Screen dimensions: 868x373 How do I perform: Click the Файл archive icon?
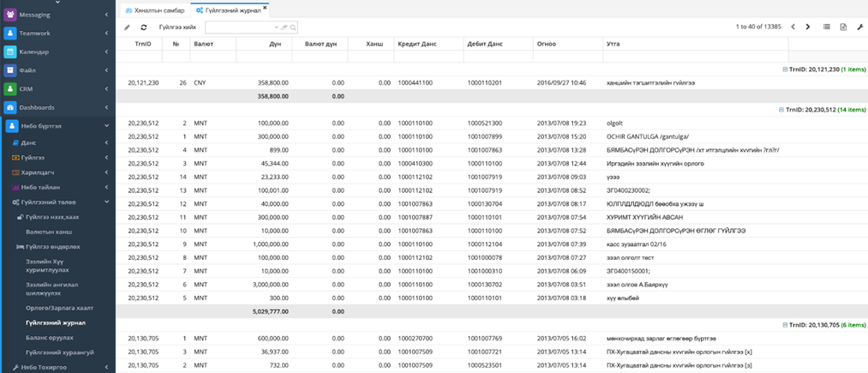click(10, 70)
